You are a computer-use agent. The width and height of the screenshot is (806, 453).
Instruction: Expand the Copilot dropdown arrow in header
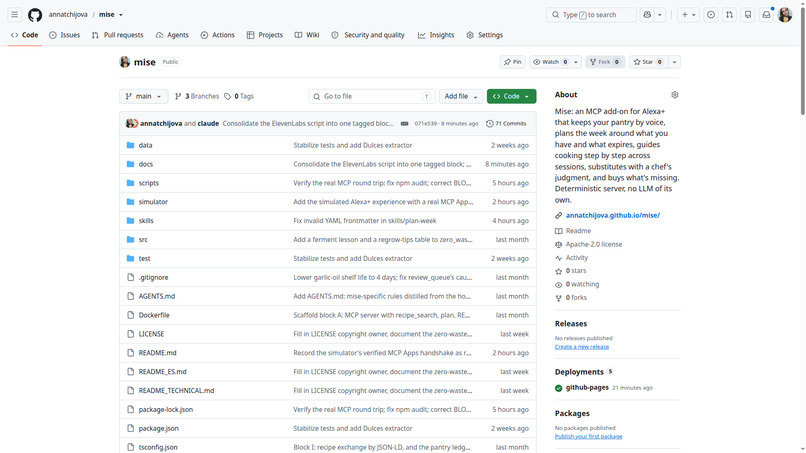660,15
